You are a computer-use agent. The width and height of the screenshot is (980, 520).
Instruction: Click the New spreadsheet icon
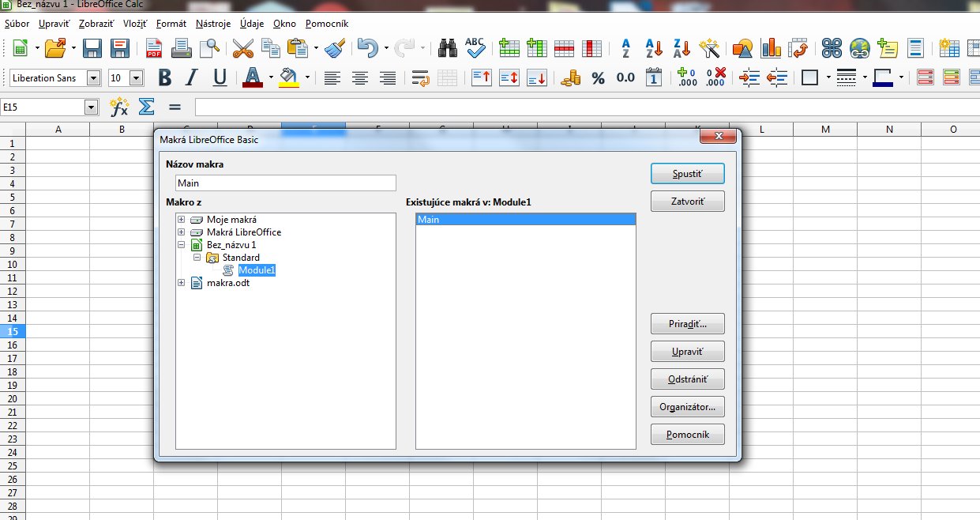tap(20, 48)
